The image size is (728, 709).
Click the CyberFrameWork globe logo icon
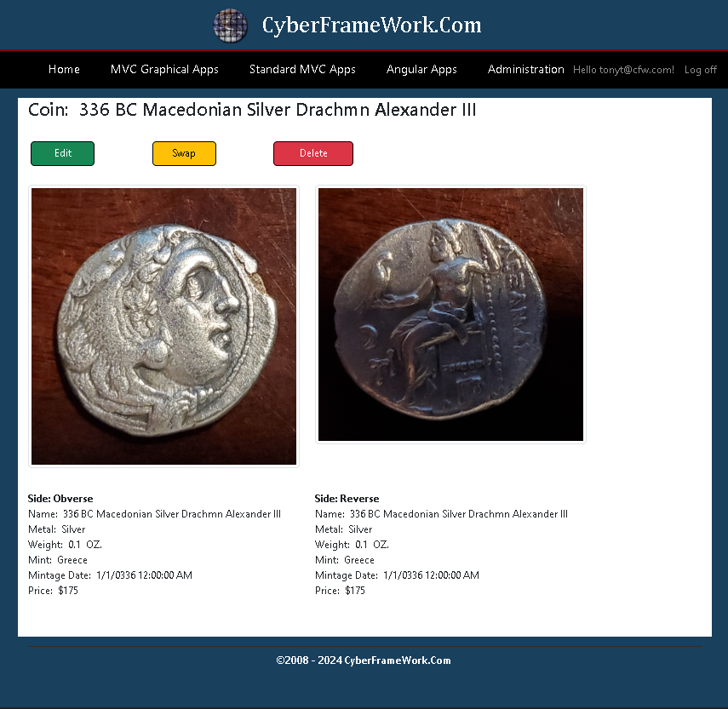pyautogui.click(x=230, y=26)
